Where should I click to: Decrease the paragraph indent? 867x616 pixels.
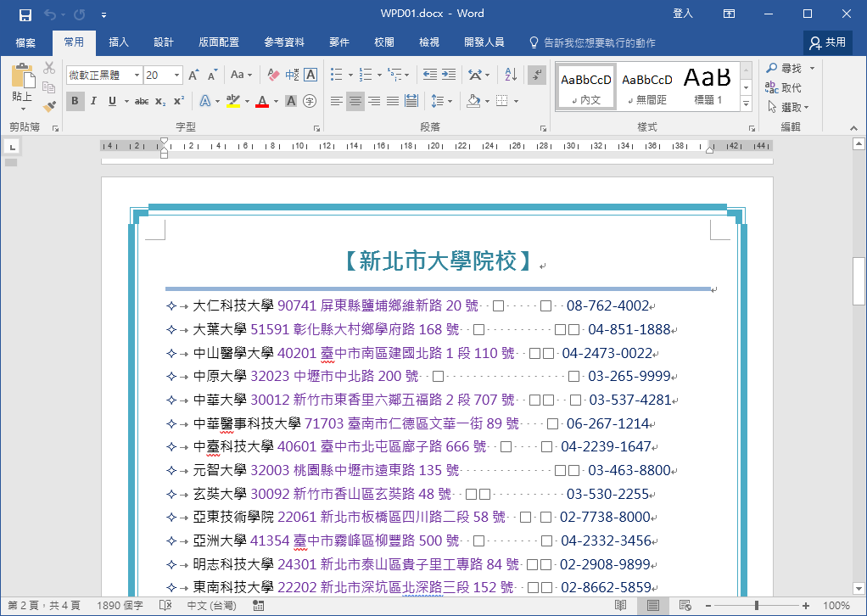click(429, 75)
